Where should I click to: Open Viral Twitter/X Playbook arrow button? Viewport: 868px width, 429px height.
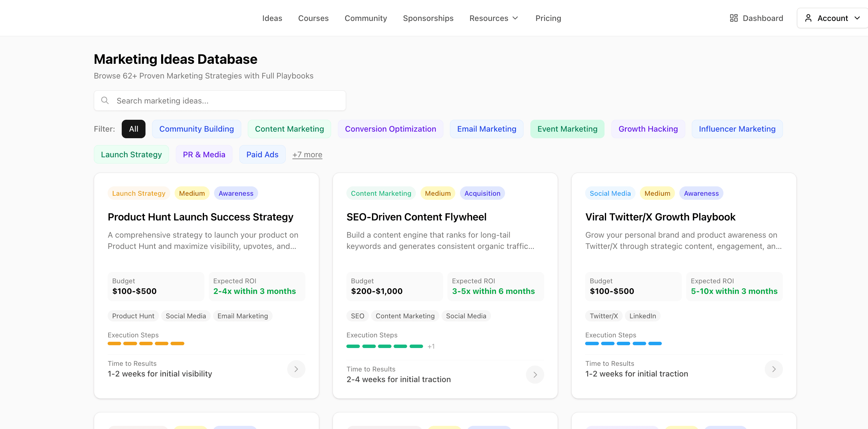pos(774,369)
